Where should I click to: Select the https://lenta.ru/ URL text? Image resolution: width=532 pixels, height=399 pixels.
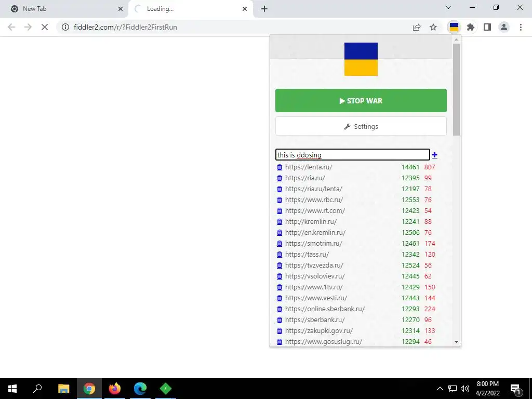309,167
